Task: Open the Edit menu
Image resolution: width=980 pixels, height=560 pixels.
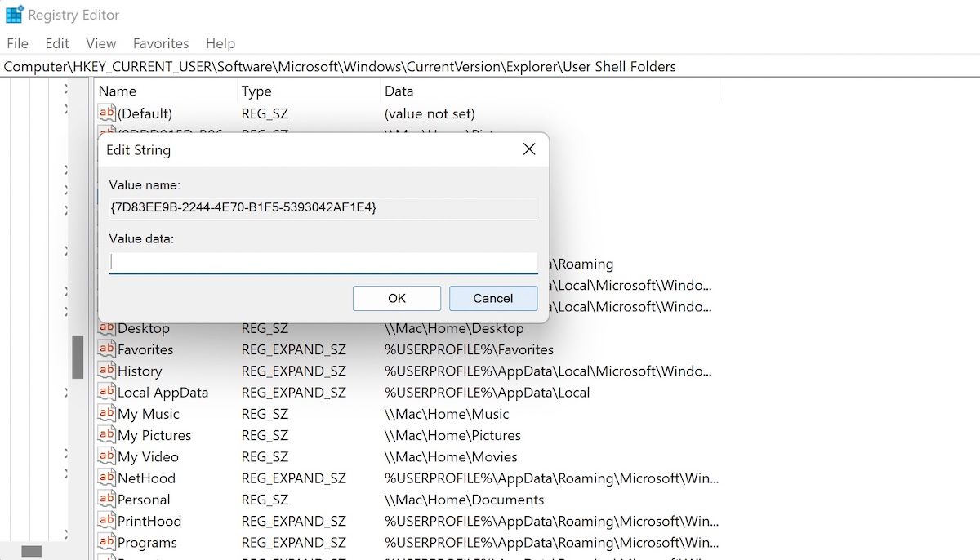Action: 57,43
